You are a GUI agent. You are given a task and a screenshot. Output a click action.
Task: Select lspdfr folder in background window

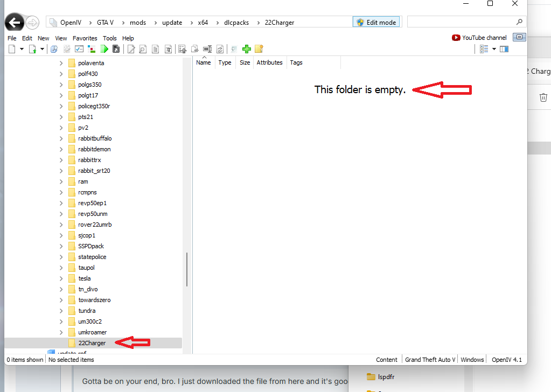point(381,377)
